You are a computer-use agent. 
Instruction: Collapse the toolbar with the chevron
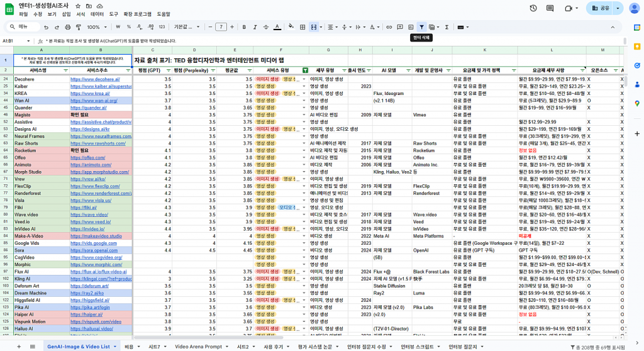tap(613, 27)
